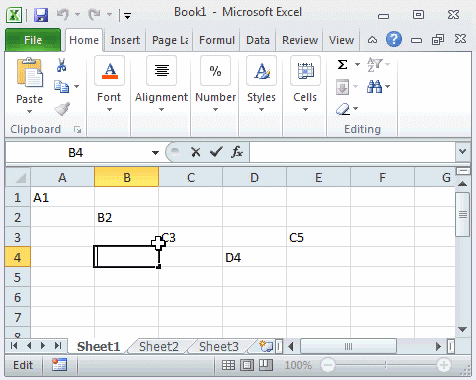Open Excel Help question mark icon
Image resolution: width=476 pixels, height=380 pixels.
click(394, 40)
